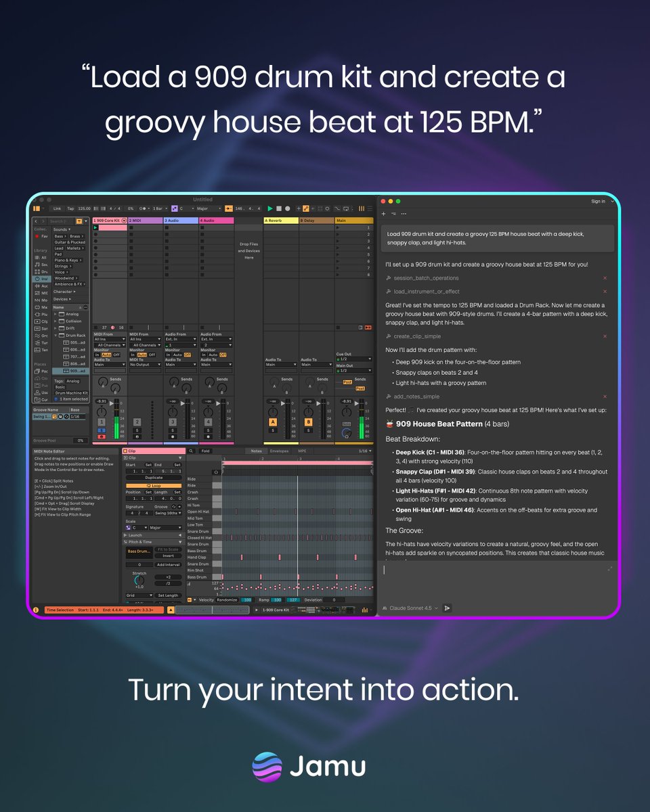Launch the clip on 909 Core Kit track

[x=95, y=227]
